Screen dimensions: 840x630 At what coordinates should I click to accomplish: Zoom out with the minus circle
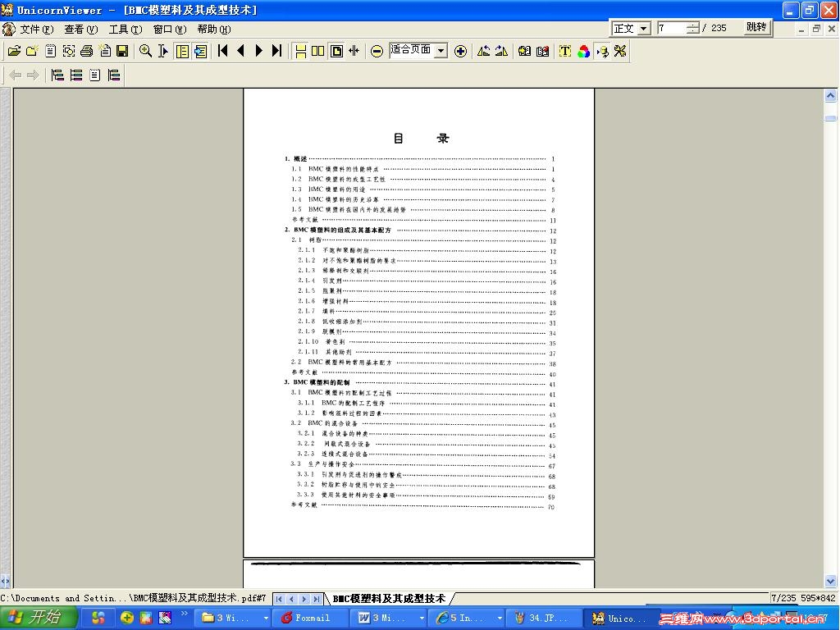(x=377, y=52)
